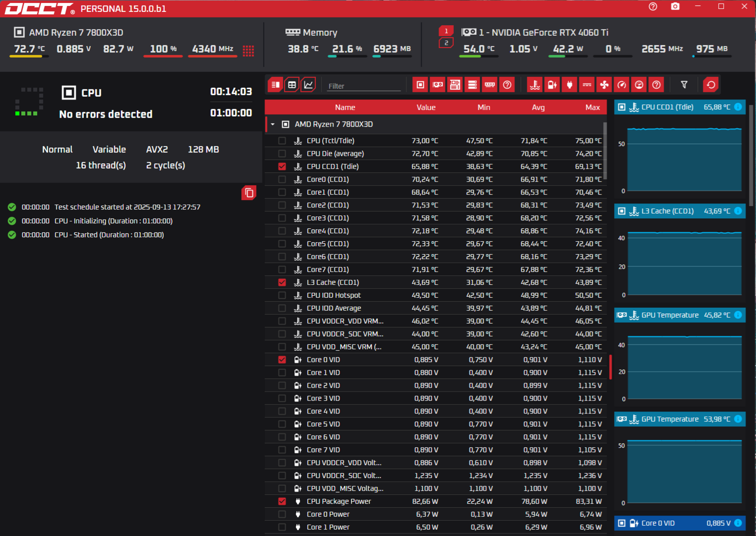Click the Core 0 VID graph header
Screen dimensions: 756x536
680,523
